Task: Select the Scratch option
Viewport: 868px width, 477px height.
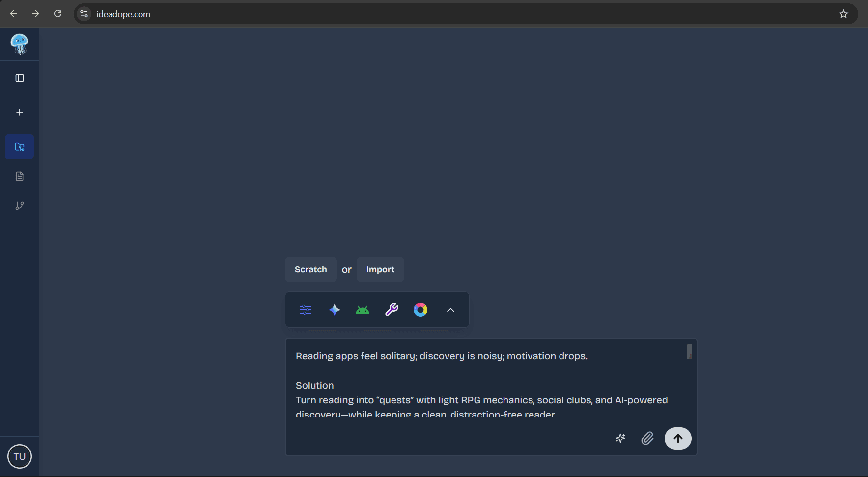Action: 310,269
